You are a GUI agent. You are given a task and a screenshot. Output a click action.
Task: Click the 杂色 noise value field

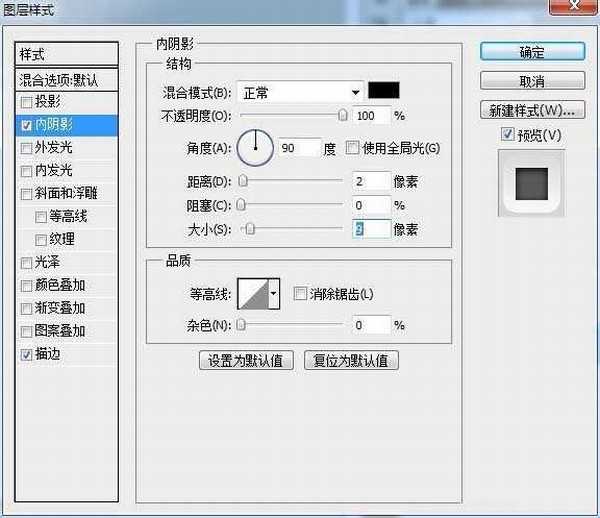[x=372, y=325]
